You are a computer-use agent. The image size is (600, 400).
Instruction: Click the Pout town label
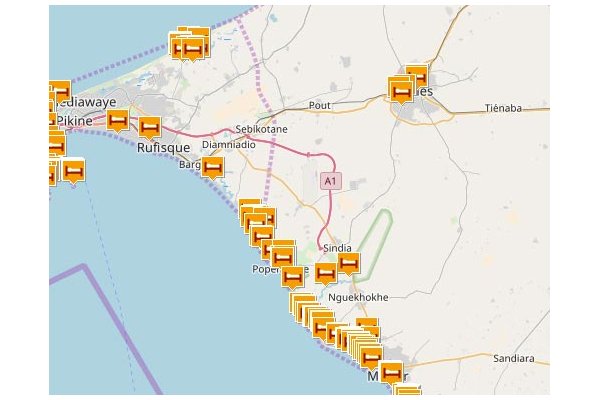click(320, 105)
